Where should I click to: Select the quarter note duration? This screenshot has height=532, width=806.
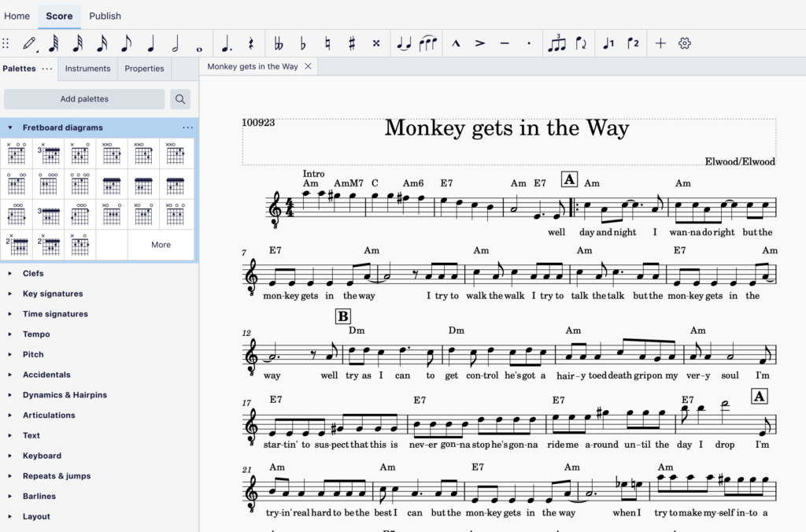pos(150,43)
